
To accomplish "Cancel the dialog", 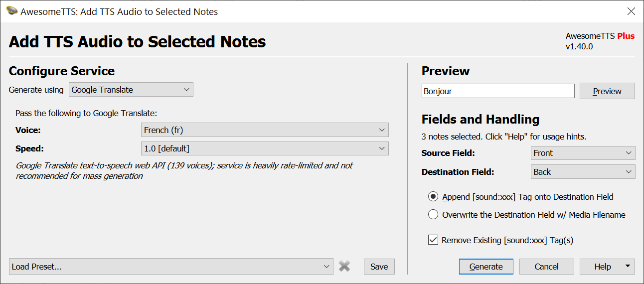I will [x=546, y=267].
